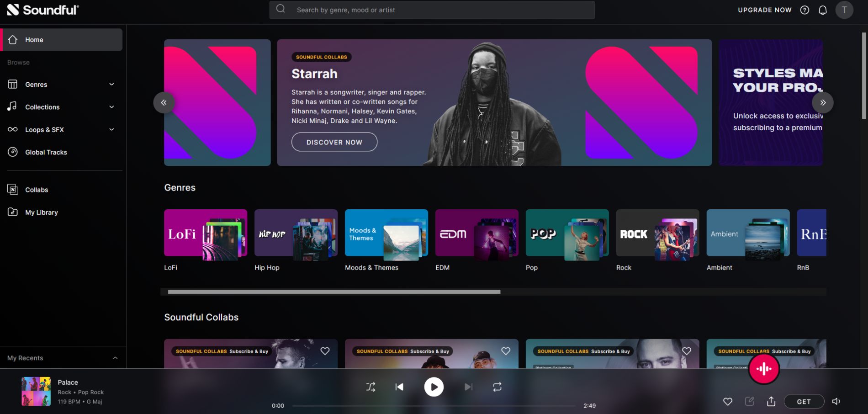Focus the search by genre field

click(x=432, y=10)
